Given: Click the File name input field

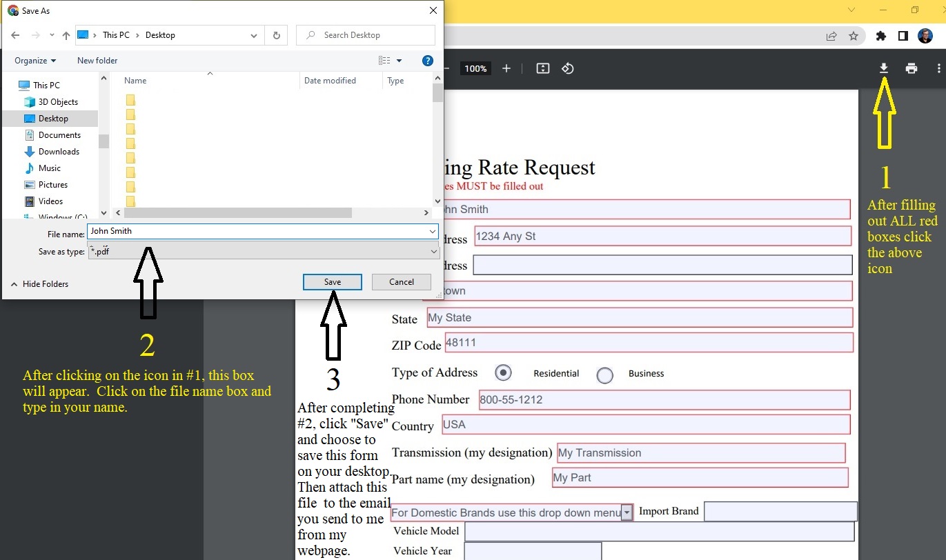Looking at the screenshot, I should point(255,232).
